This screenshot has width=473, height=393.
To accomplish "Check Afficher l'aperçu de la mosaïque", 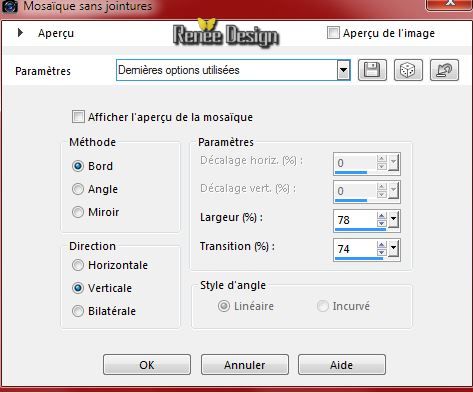I will [78, 117].
